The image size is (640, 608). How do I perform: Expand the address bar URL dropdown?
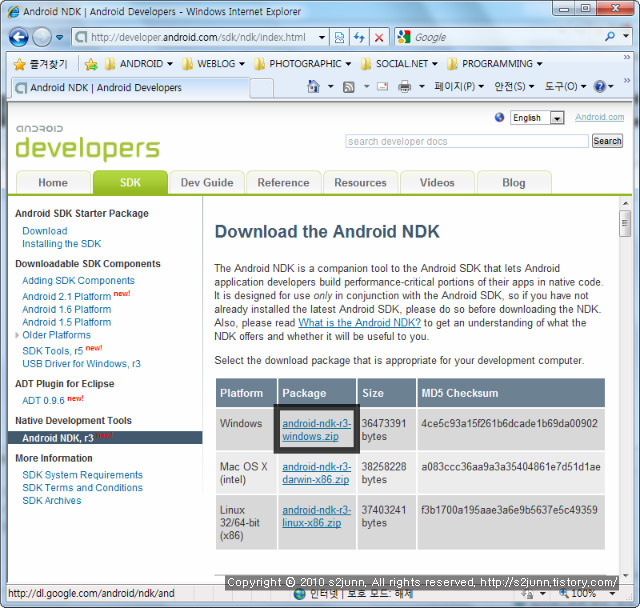click(322, 38)
